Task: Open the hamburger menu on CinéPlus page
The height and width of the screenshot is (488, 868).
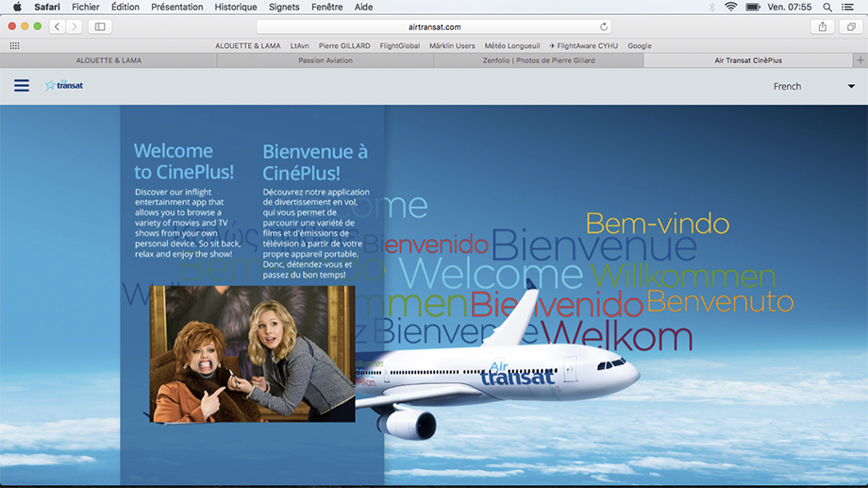Action: (22, 85)
